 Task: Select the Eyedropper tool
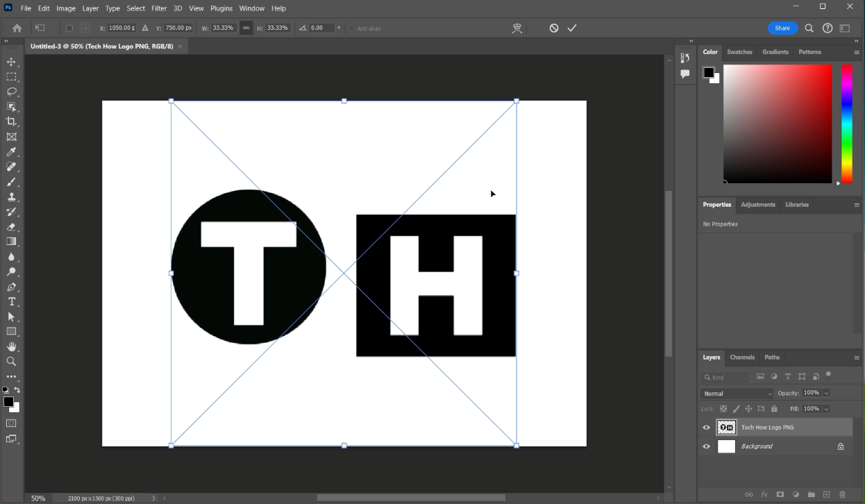[x=11, y=152]
